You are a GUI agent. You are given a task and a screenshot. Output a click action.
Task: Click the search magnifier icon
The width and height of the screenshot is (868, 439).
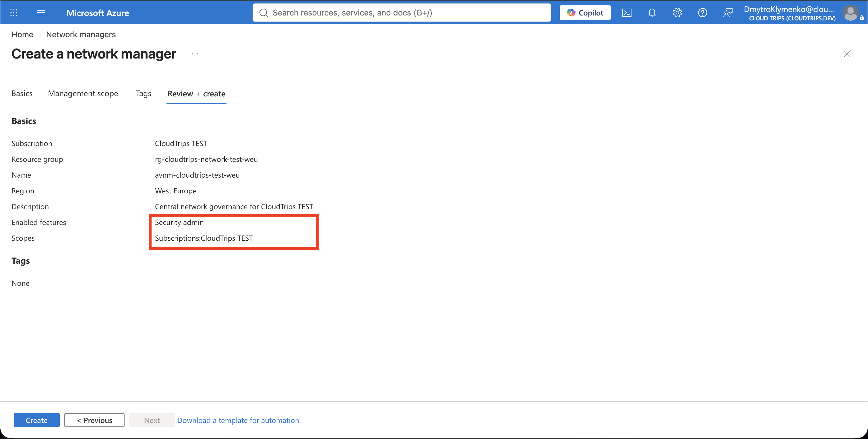(x=263, y=13)
